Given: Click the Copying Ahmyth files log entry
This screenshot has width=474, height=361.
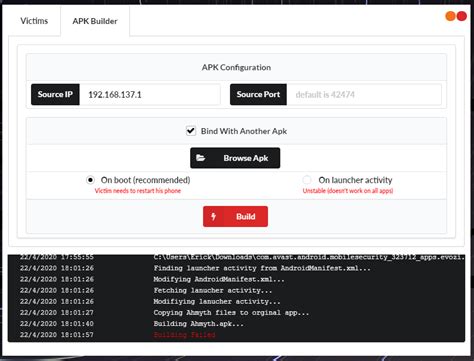Looking at the screenshot, I should tap(231, 313).
